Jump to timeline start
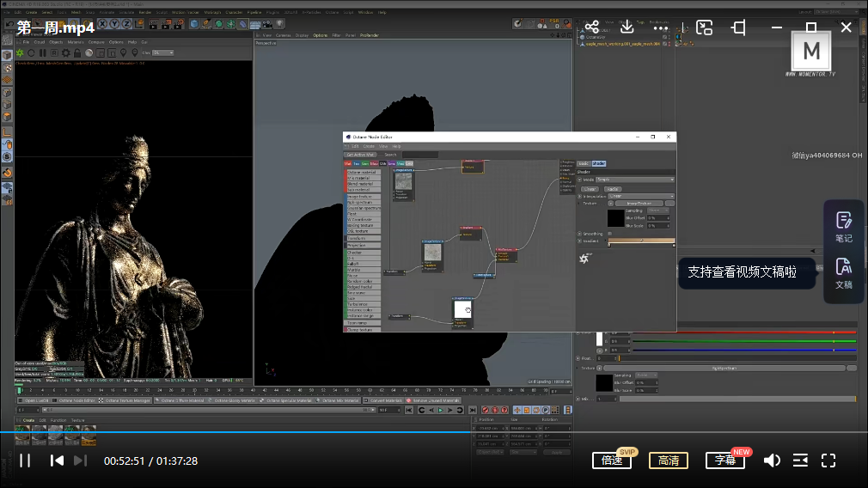 (x=409, y=410)
